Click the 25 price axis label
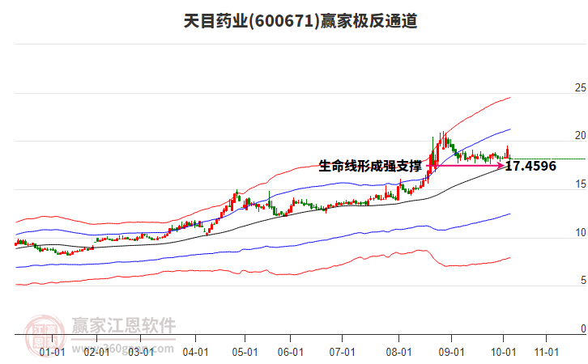 point(581,87)
